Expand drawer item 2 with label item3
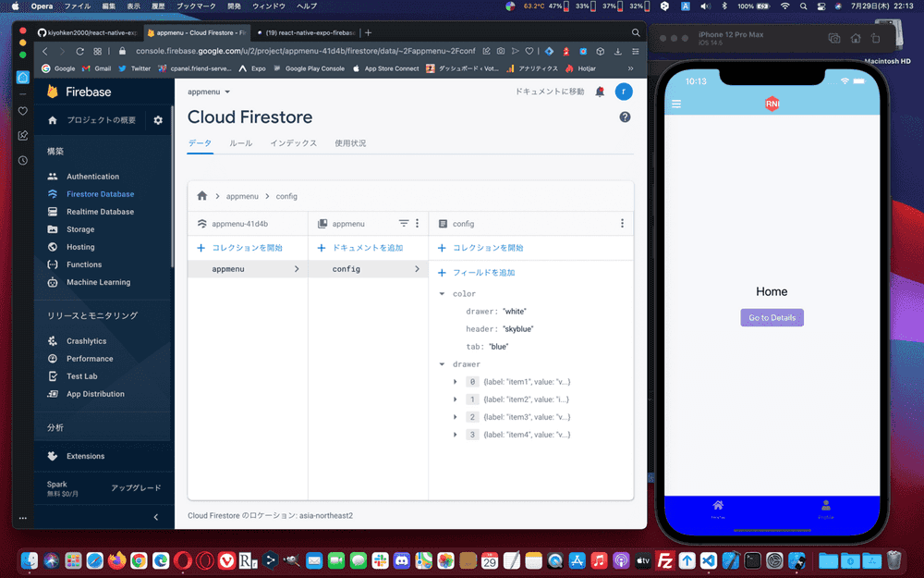Screen dimensions: 924x578 coord(455,418)
